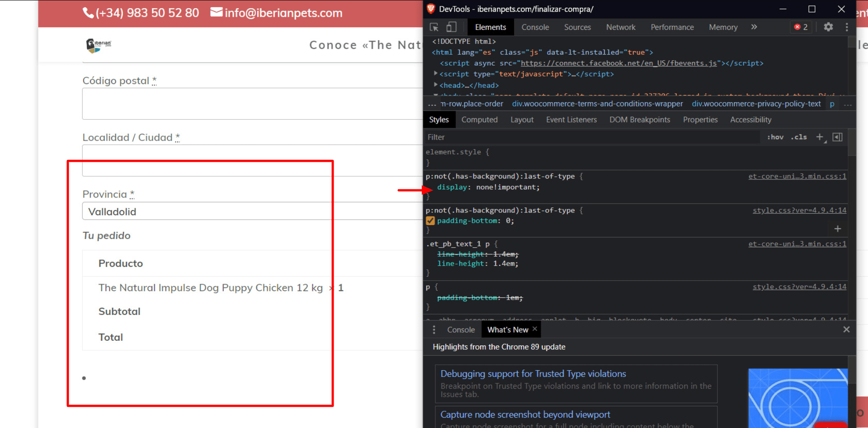Screen dimensions: 868x428
Task: Open Debugging support for Trusted Type violations
Action: coord(533,374)
